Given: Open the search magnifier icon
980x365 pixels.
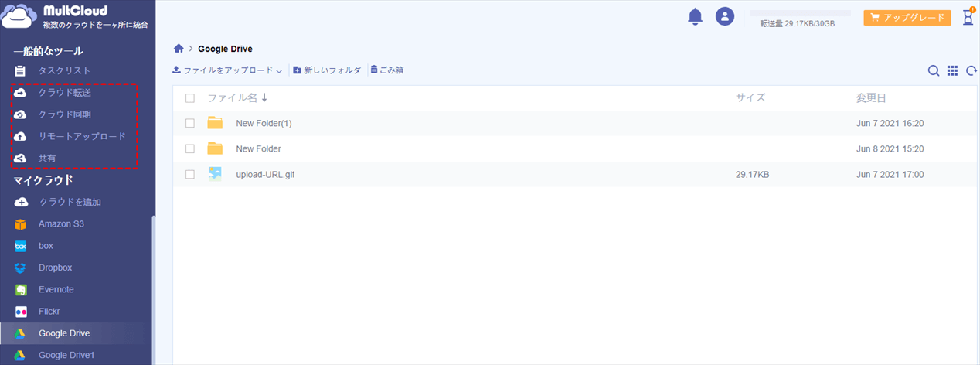Looking at the screenshot, I should coord(934,70).
